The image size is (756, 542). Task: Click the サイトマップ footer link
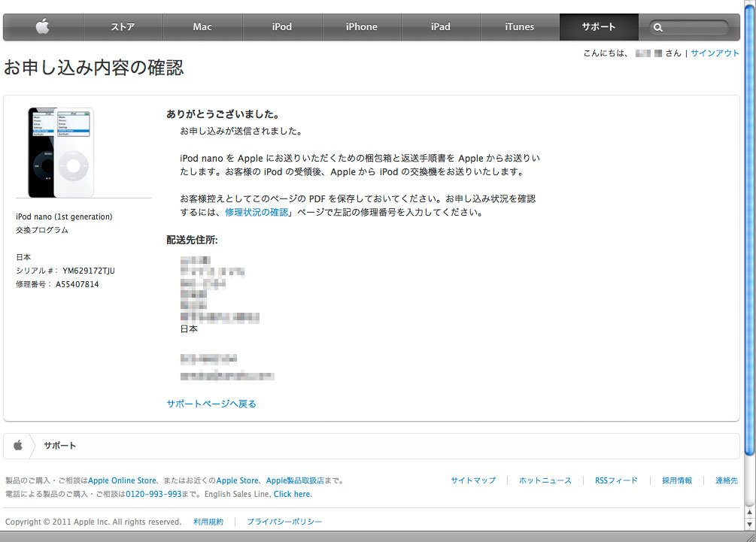[473, 480]
